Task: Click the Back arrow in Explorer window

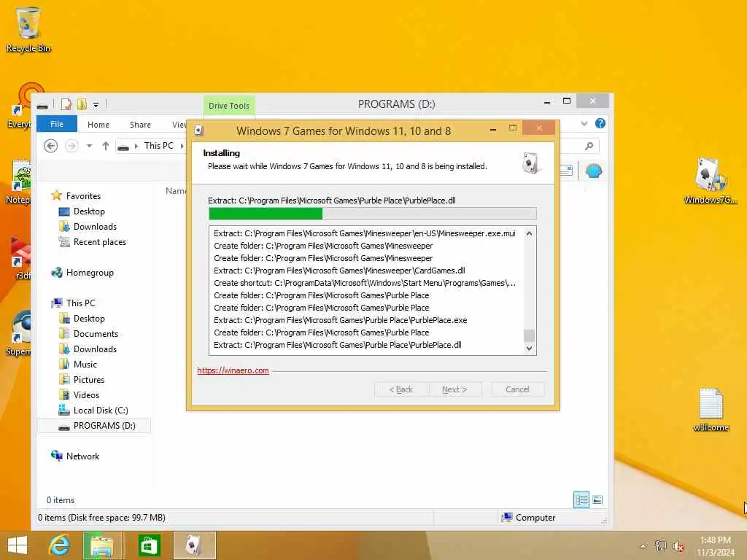Action: [50, 146]
